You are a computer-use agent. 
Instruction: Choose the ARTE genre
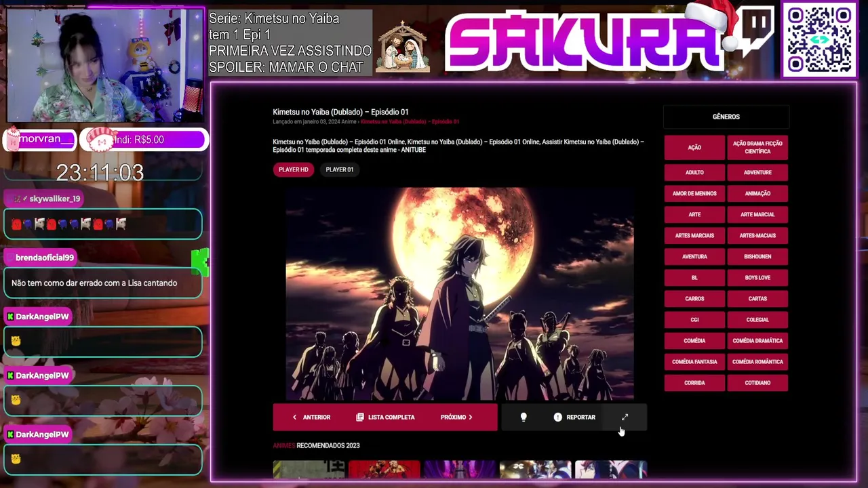694,215
